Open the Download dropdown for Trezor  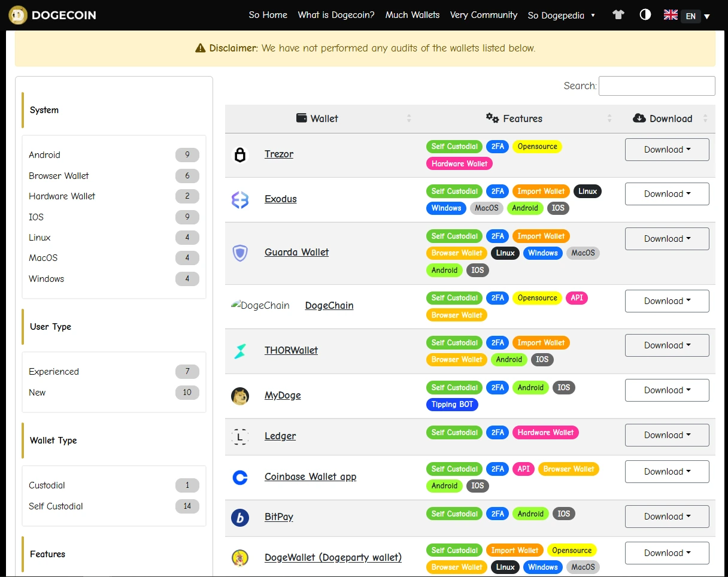(x=666, y=149)
